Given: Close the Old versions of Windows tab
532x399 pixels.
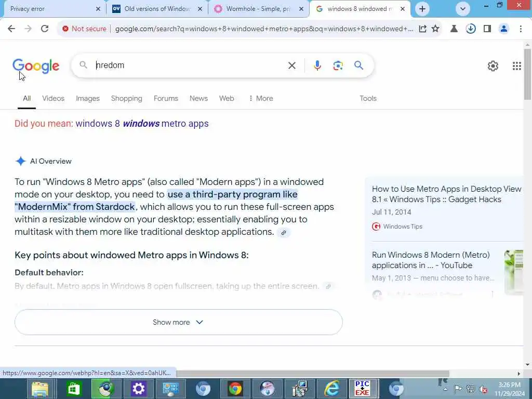Looking at the screenshot, I should (x=200, y=9).
